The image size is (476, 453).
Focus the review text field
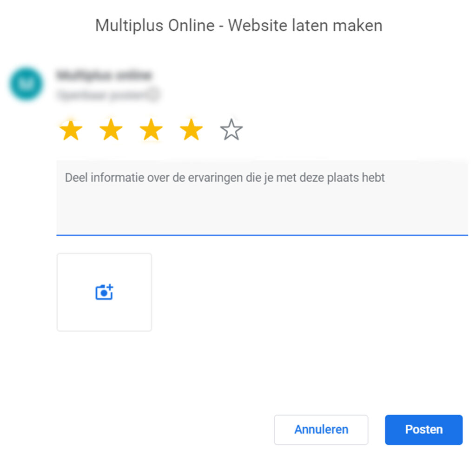[262, 198]
